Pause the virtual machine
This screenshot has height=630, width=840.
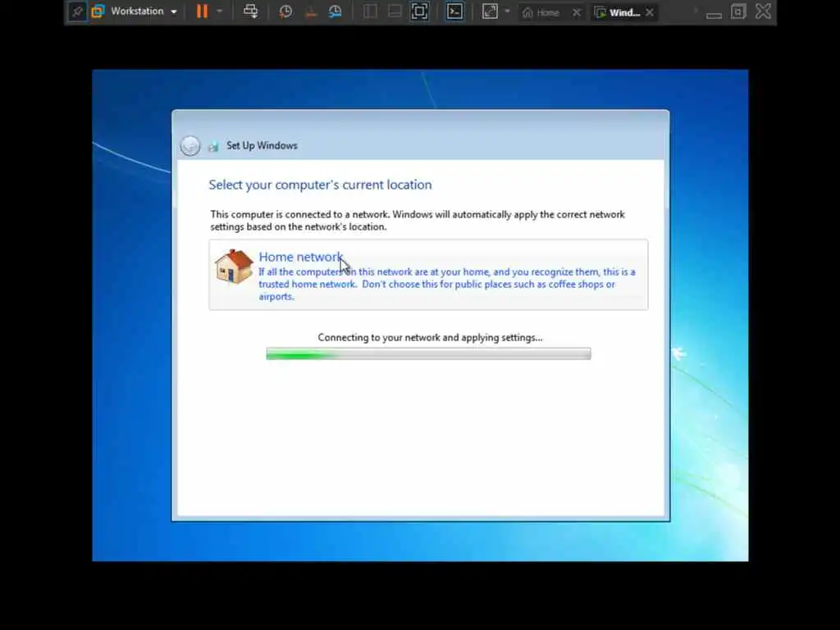click(202, 11)
